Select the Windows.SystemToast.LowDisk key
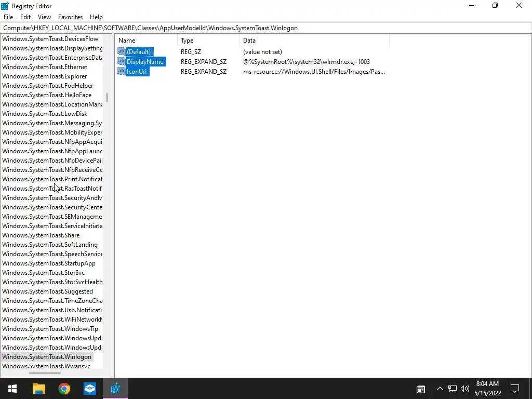 pos(45,114)
